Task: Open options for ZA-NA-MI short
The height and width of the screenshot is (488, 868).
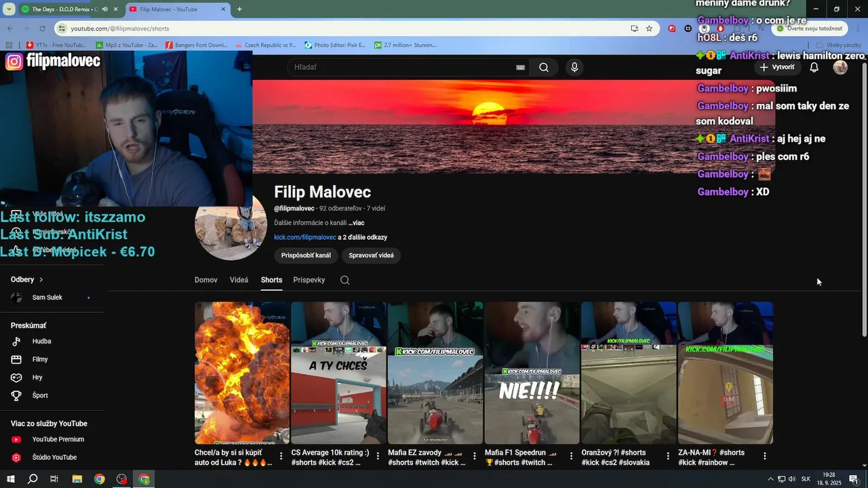Action: [x=765, y=456]
